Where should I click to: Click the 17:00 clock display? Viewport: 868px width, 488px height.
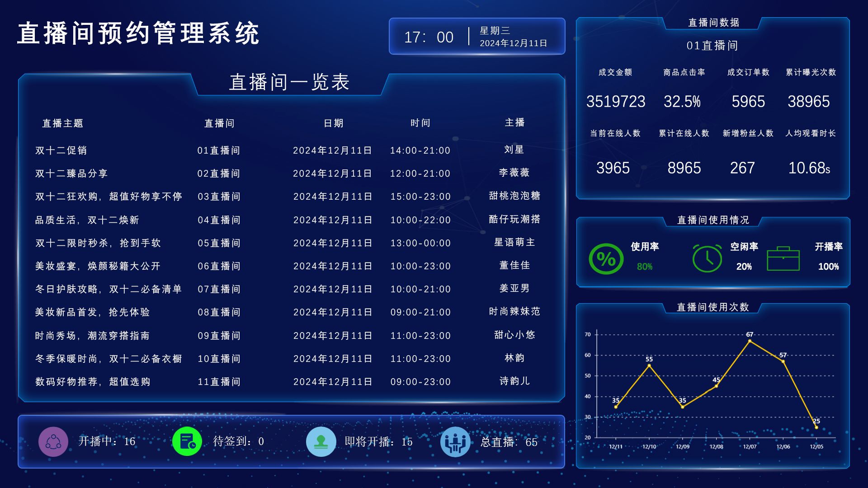(429, 37)
